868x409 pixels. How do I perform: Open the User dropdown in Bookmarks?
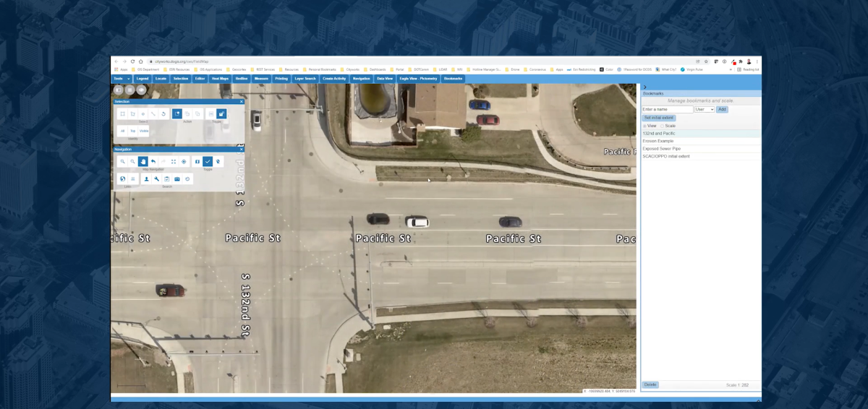[x=704, y=109]
